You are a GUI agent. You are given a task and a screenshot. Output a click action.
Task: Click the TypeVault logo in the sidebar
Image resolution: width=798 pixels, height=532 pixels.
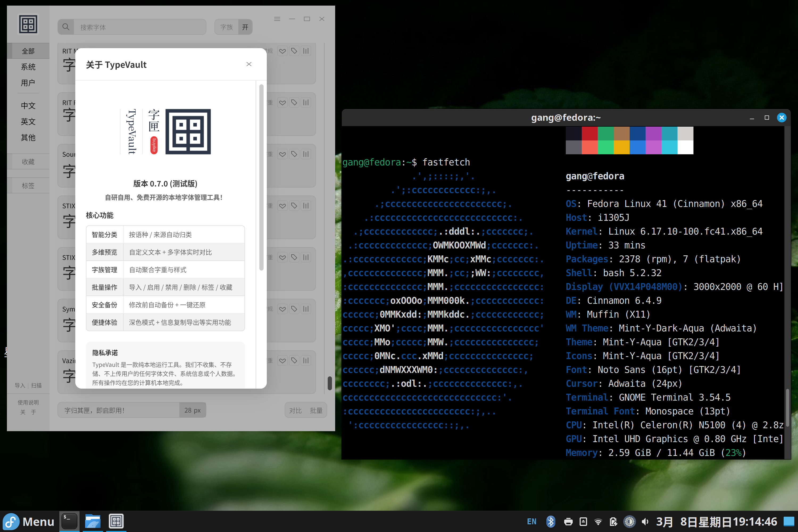[x=28, y=24]
